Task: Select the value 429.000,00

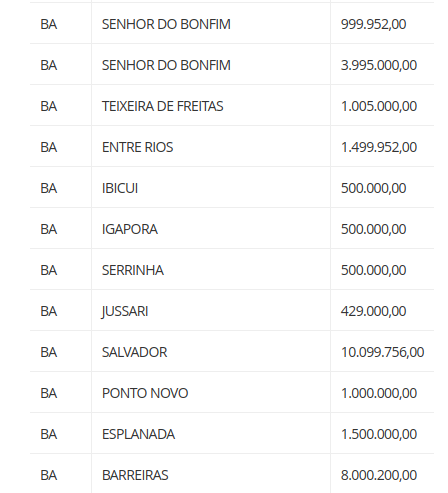Action: pyautogui.click(x=373, y=311)
